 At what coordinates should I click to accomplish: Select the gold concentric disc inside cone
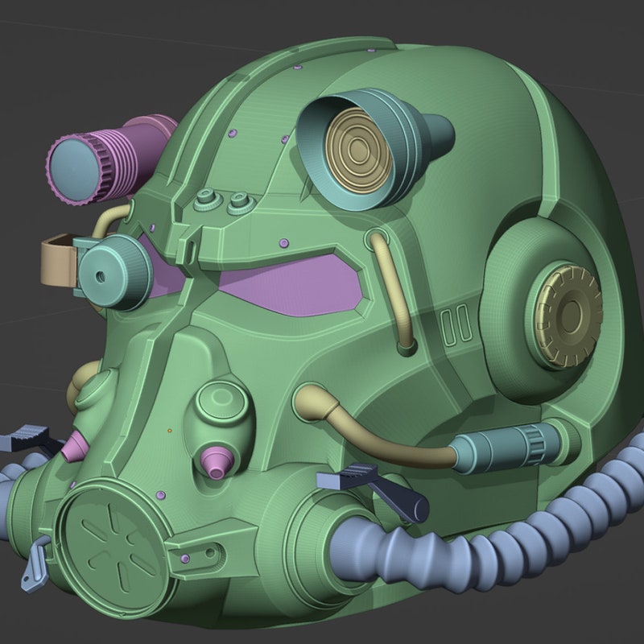click(x=358, y=150)
